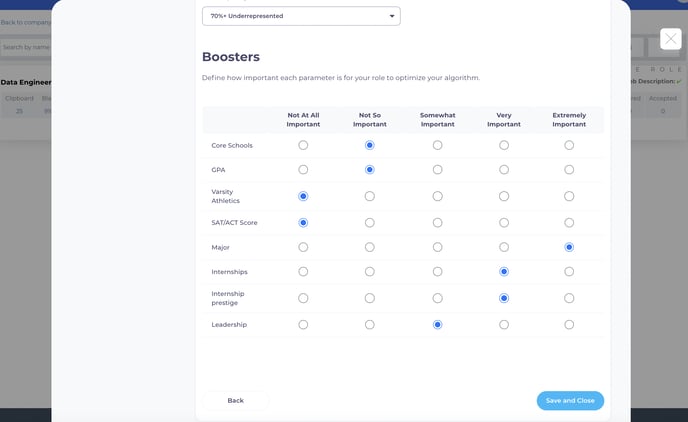Close the Boosters dialog with the X icon
688x422 pixels.
671,44
